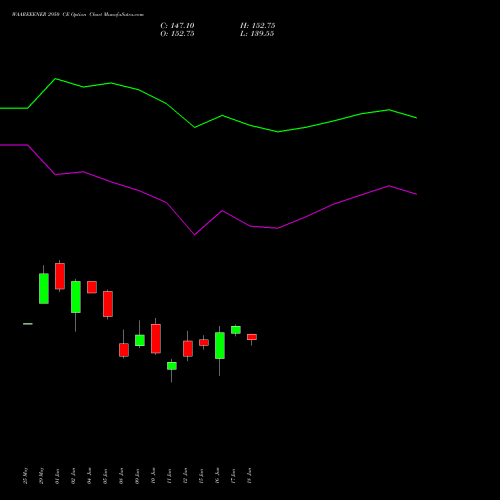Screen dimensions: 500x500
Task: Click the 05 Jun date label
Action: [106, 476]
